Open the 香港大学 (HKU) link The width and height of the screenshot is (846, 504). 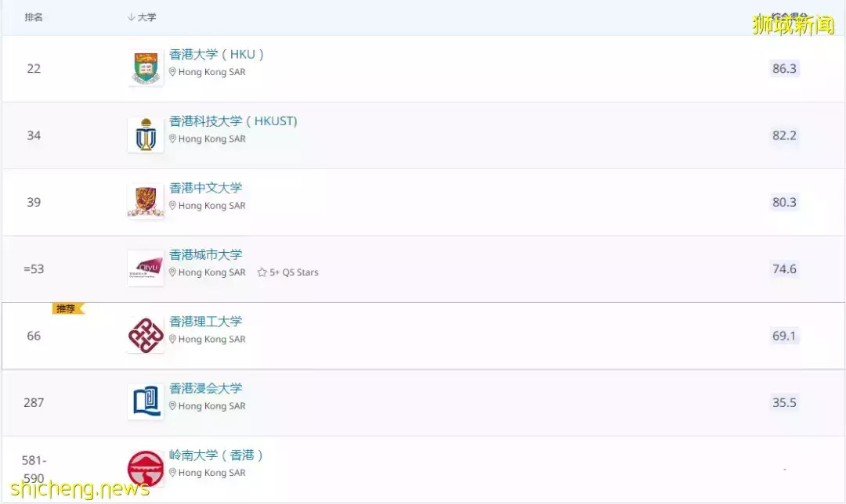tap(216, 55)
